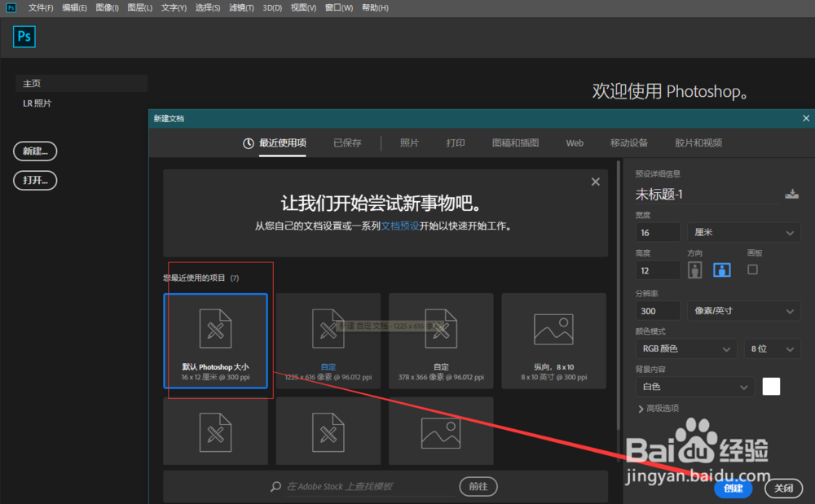Switch to 胶片和视频 tab
This screenshot has width=815, height=504.
(x=698, y=143)
